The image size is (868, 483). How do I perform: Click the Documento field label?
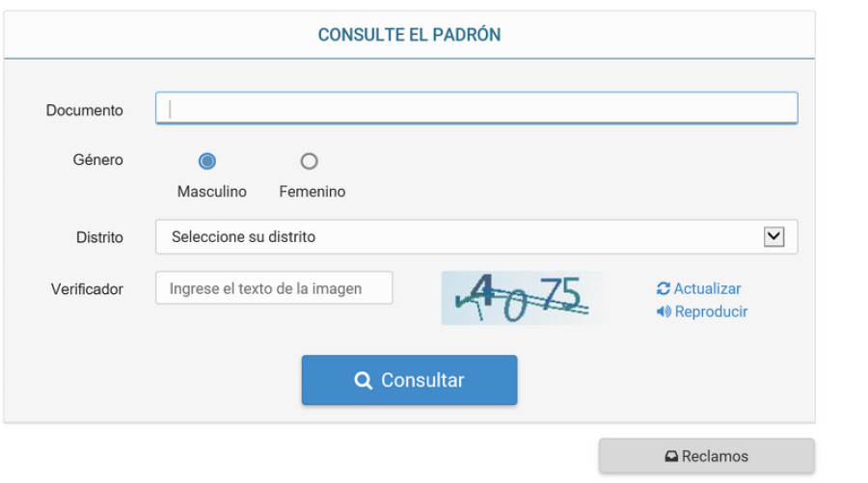point(85,111)
